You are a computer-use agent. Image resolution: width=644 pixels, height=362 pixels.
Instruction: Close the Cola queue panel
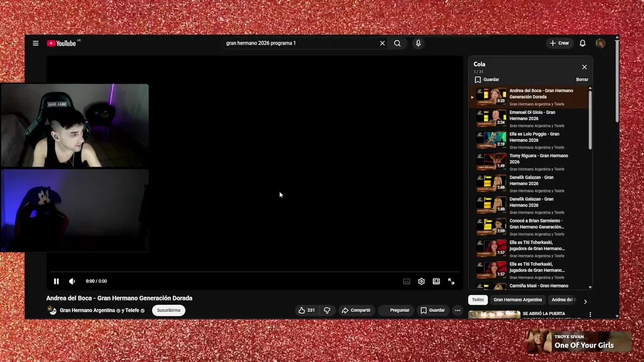[584, 67]
